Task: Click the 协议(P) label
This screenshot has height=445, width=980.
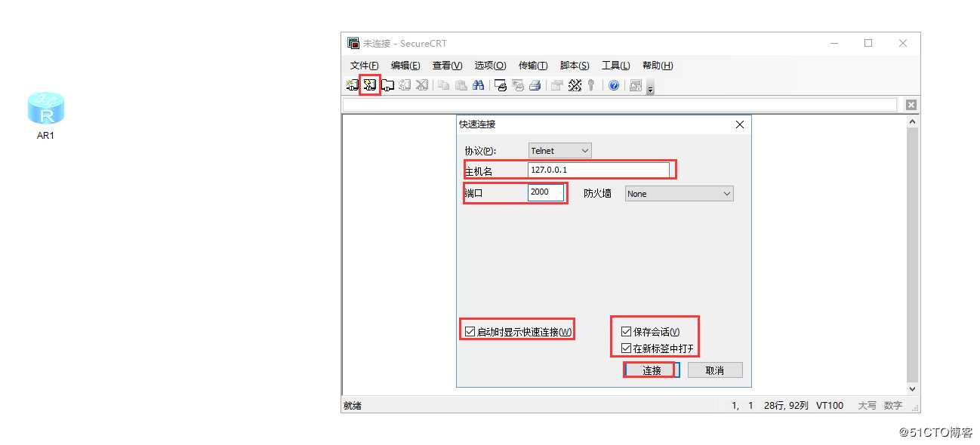Action: 482,151
